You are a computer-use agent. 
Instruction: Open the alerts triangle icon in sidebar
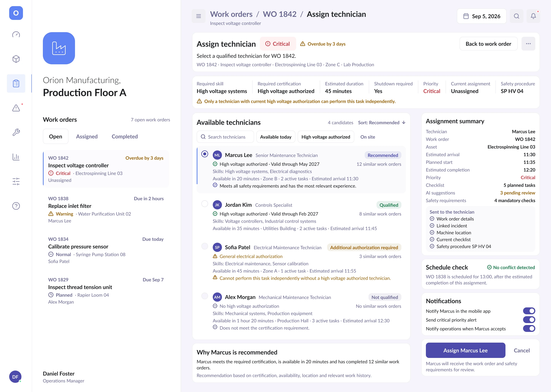tap(16, 108)
